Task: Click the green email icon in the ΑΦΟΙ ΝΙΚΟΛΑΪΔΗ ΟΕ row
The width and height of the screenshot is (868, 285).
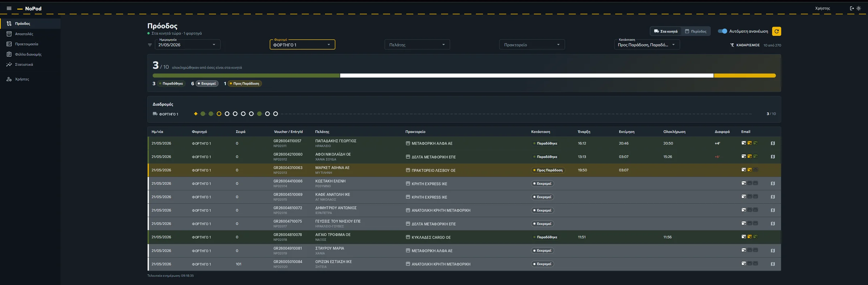Action: pyautogui.click(x=756, y=156)
